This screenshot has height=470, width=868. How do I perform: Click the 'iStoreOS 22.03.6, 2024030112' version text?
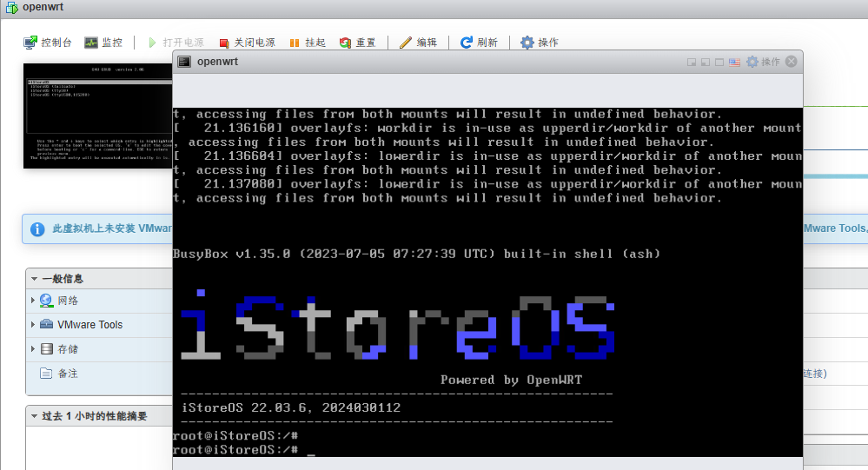(291, 408)
